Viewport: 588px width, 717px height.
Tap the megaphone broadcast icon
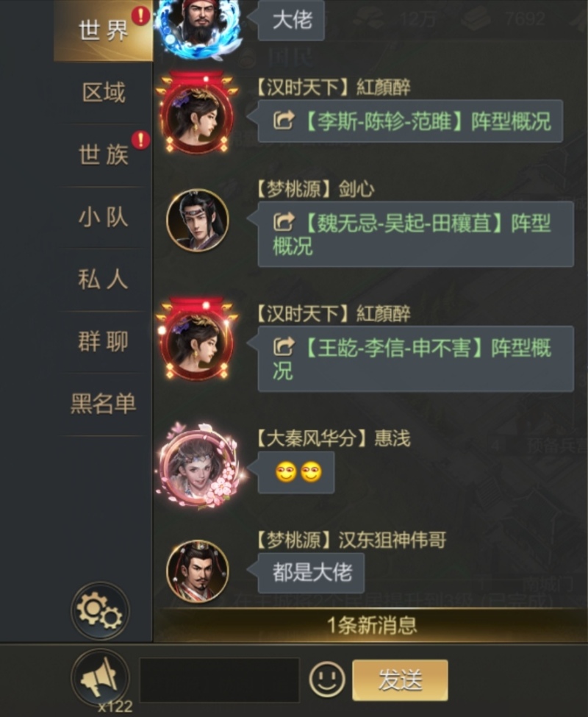(x=100, y=678)
